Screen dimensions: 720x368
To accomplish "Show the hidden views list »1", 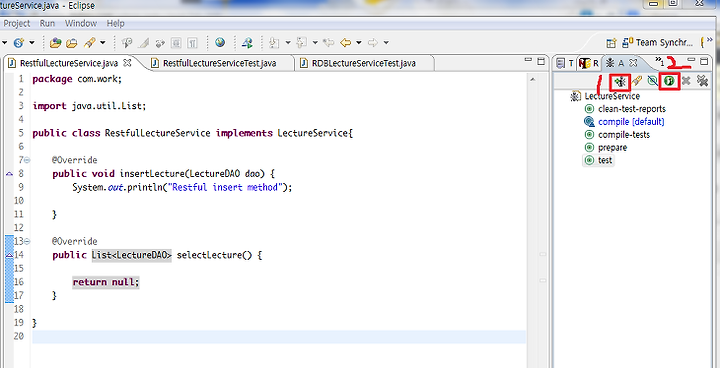I will click(659, 61).
